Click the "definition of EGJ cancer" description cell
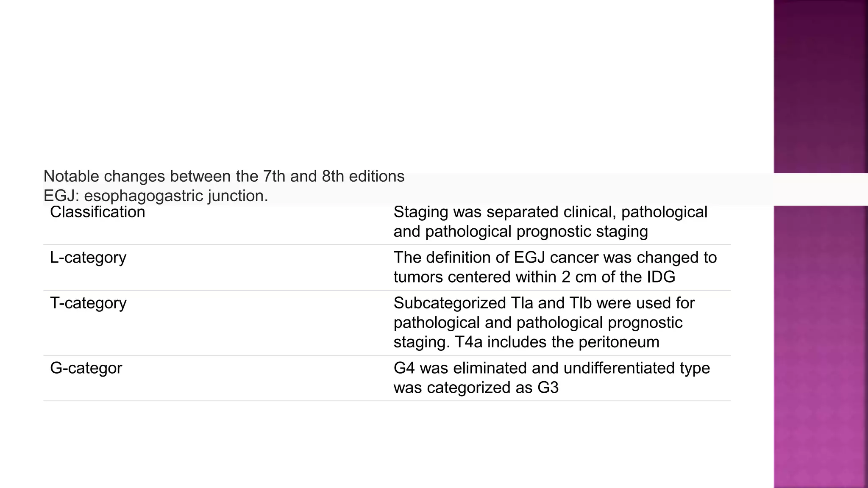 555,267
